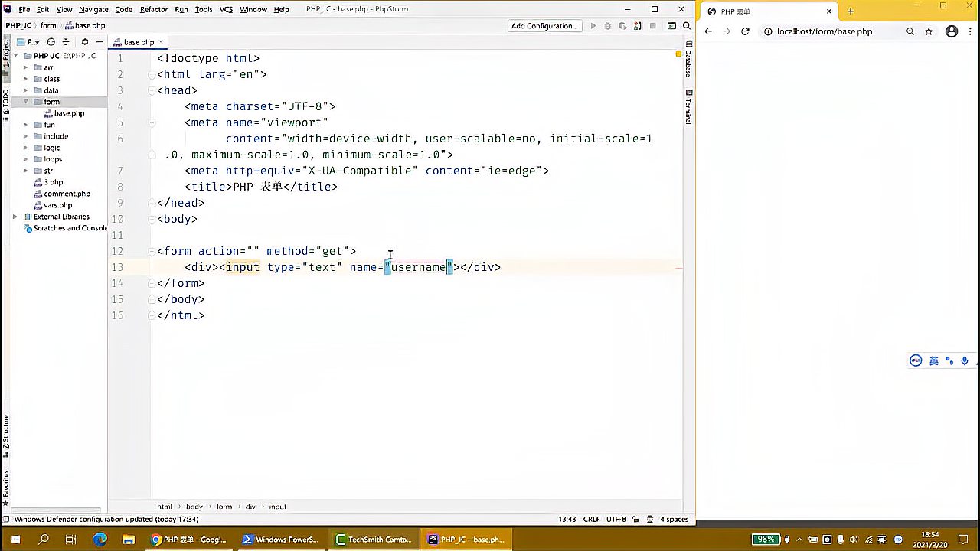Click the yellow inspection indicator in editor
Screen dimensions: 980x551
tap(678, 54)
